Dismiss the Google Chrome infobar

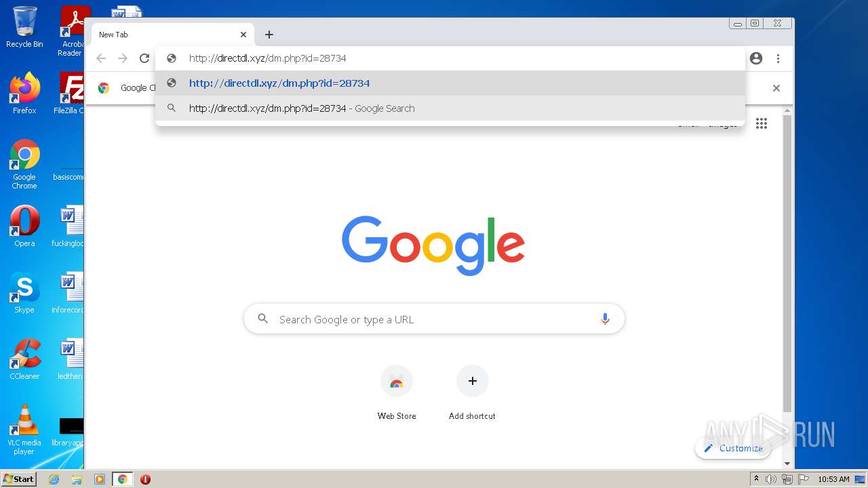(776, 88)
